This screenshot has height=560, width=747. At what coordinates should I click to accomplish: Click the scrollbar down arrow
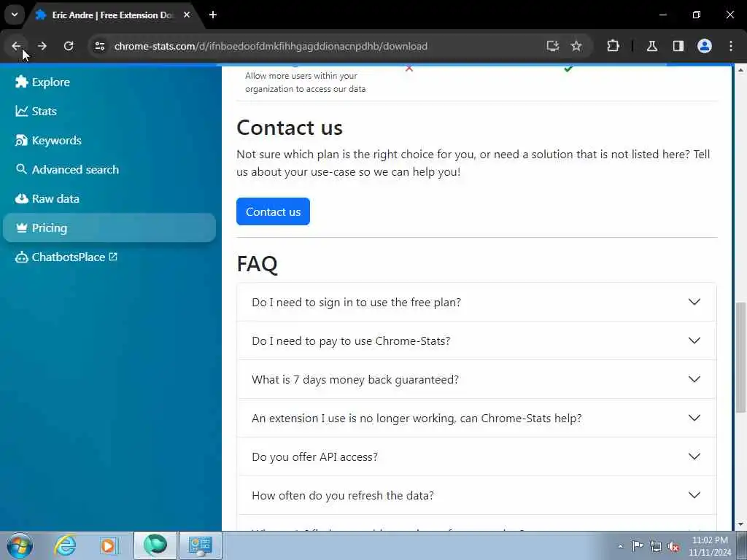point(740,525)
